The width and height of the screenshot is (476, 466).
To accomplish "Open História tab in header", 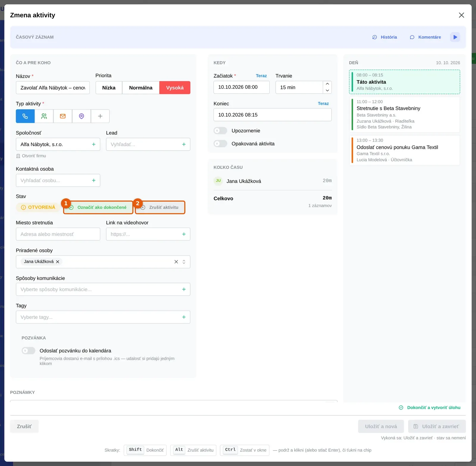I will pos(385,37).
